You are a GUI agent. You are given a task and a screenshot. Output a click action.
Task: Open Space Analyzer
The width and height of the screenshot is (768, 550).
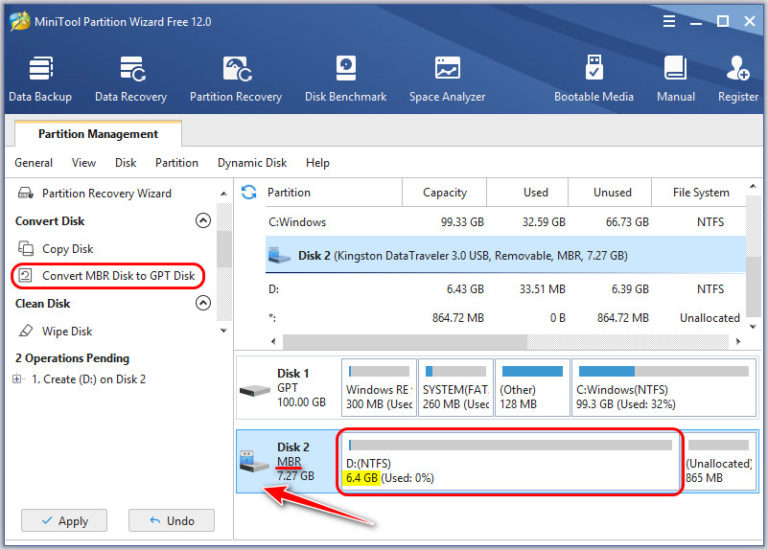tap(447, 78)
